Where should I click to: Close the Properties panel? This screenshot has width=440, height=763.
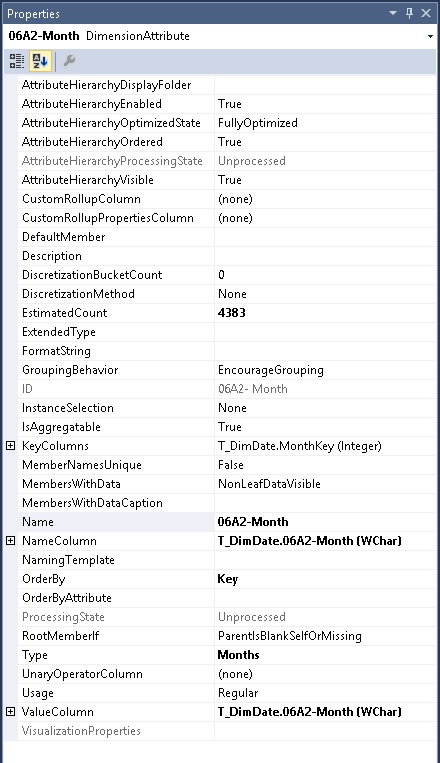(x=426, y=13)
